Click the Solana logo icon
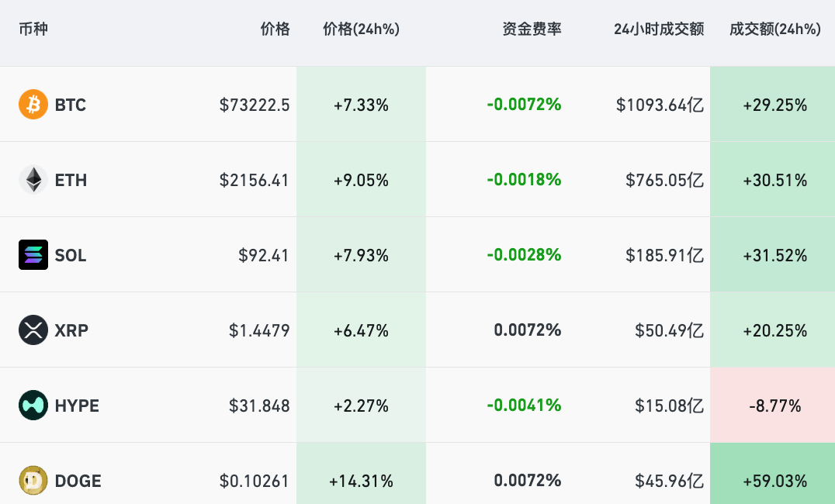This screenshot has width=835, height=504. [x=33, y=255]
